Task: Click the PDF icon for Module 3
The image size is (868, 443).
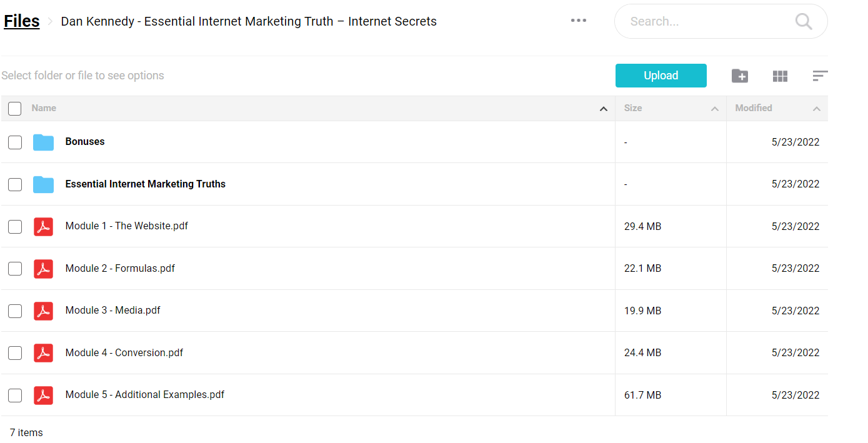Action: pos(43,311)
